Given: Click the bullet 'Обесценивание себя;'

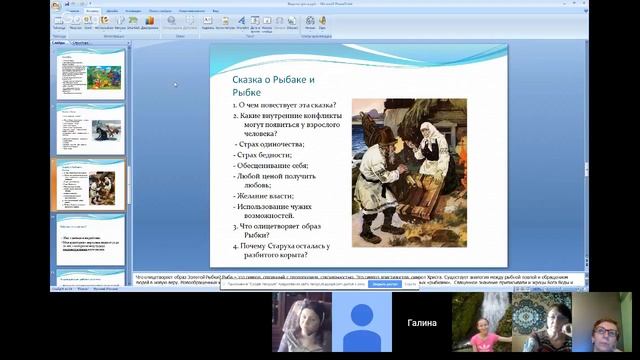Looking at the screenshot, I should 271,166.
